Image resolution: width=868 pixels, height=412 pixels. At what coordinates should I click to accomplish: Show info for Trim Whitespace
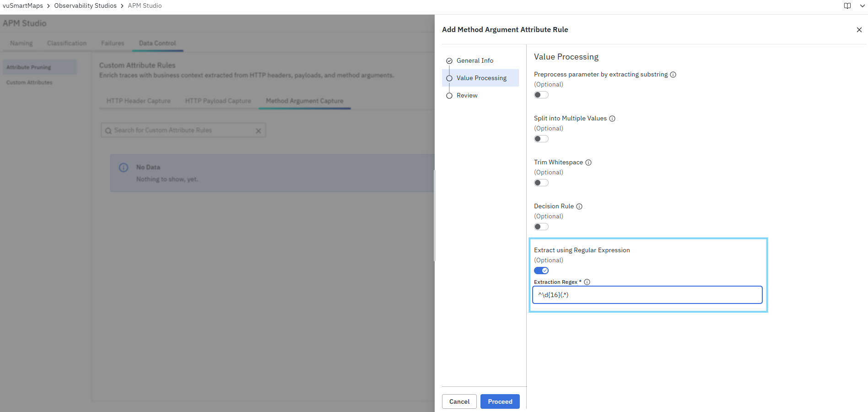pos(588,163)
